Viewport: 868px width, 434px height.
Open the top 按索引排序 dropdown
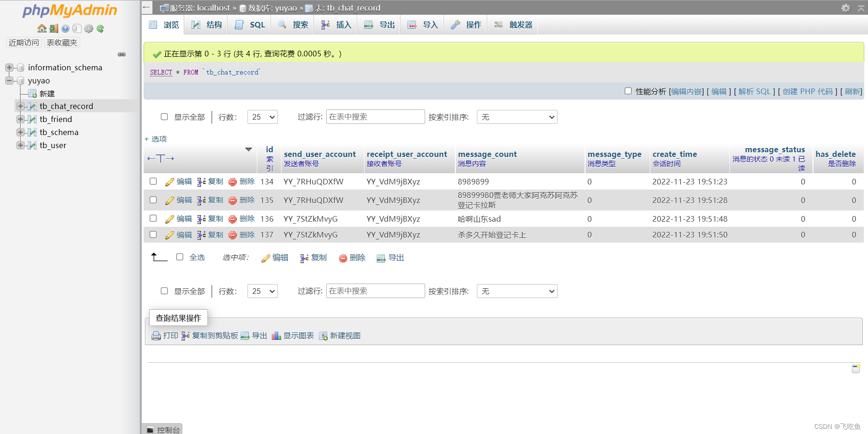click(517, 117)
